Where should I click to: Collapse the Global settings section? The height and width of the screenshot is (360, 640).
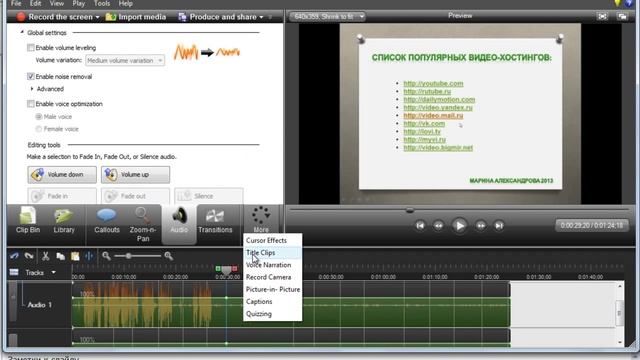click(x=22, y=32)
